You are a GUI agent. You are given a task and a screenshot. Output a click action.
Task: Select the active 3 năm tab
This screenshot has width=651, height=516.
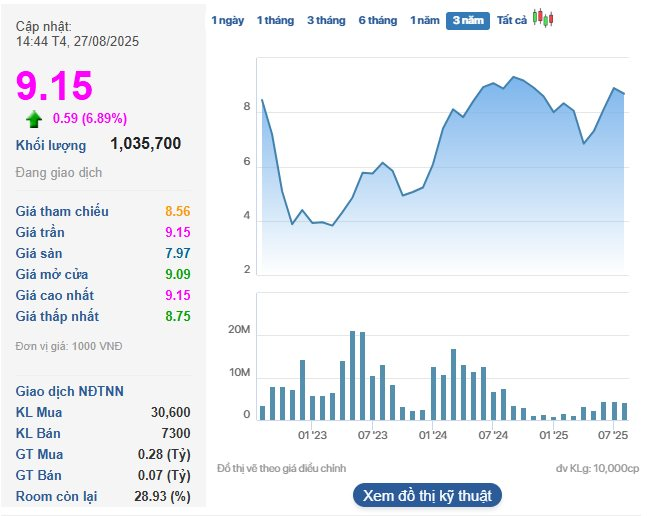pyautogui.click(x=468, y=20)
